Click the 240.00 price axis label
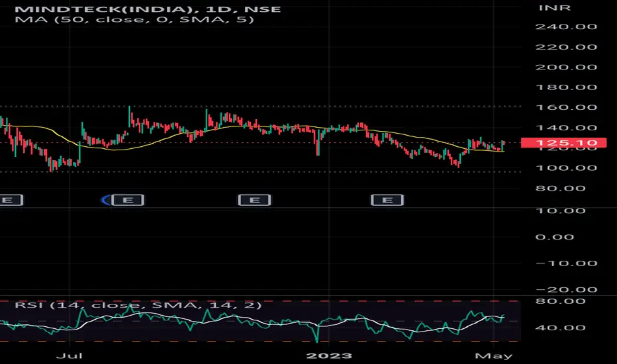617x364 pixels. pos(566,26)
